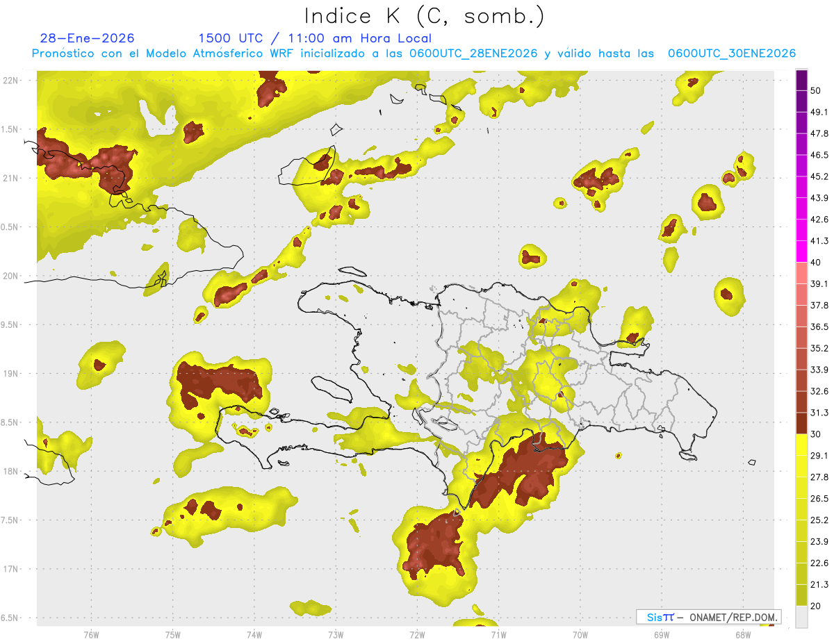Click the colorbar value 23.9

(x=819, y=542)
